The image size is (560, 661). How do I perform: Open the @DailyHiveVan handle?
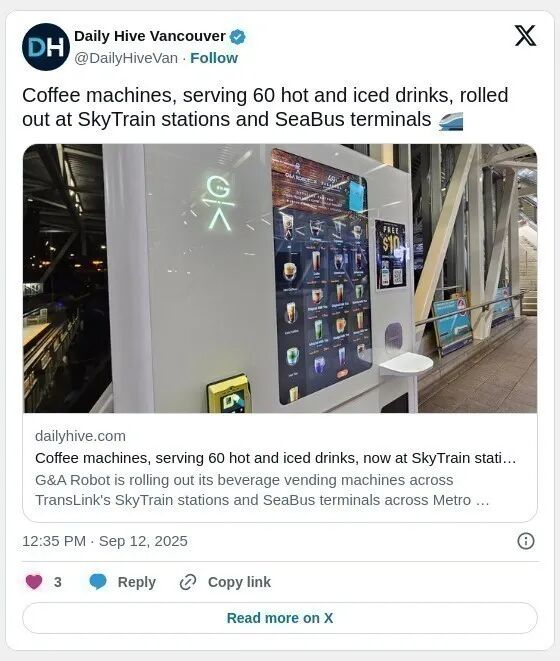coord(126,58)
